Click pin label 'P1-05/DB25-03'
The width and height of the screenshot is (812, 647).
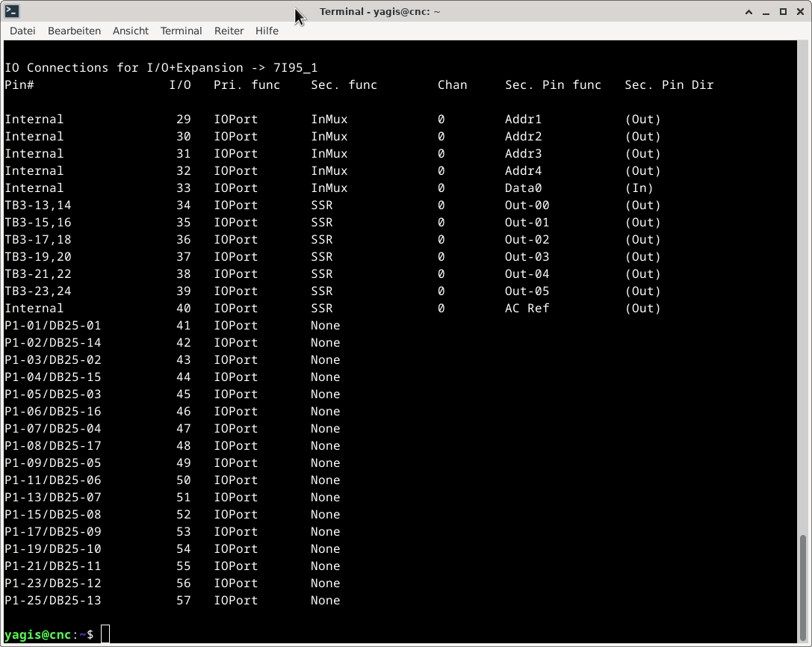53,394
